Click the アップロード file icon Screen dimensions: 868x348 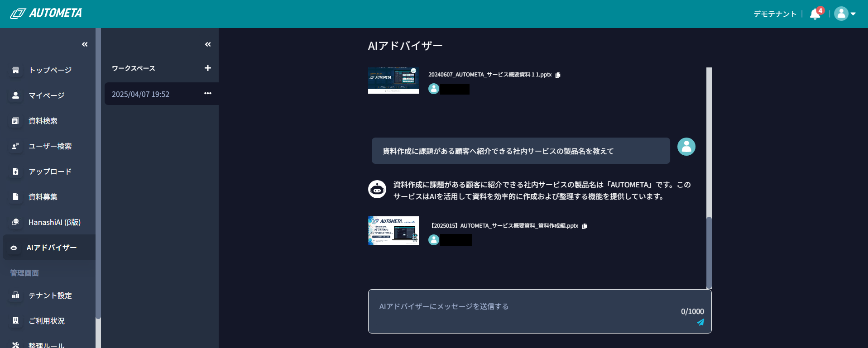(x=16, y=172)
